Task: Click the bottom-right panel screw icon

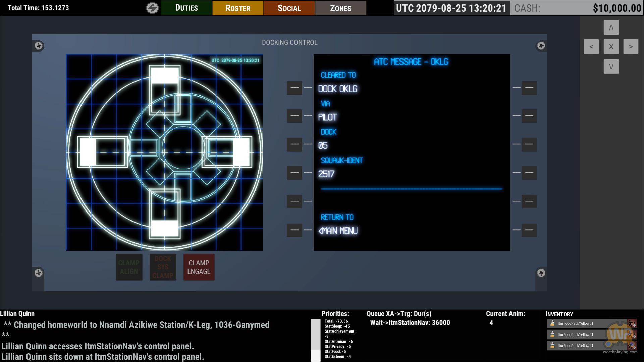Action: pos(541,273)
